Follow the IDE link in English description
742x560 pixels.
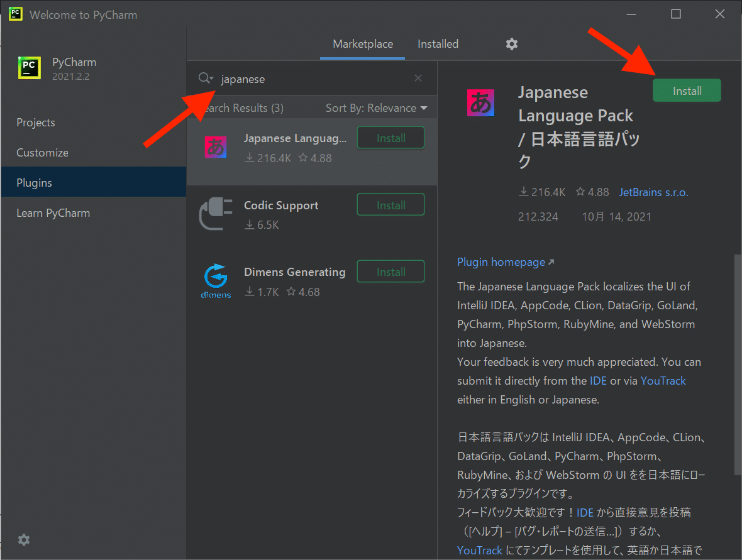pos(598,381)
